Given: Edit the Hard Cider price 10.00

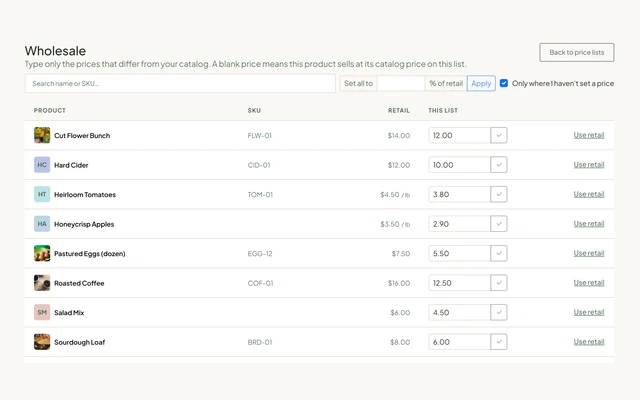Looking at the screenshot, I should 459,165.
